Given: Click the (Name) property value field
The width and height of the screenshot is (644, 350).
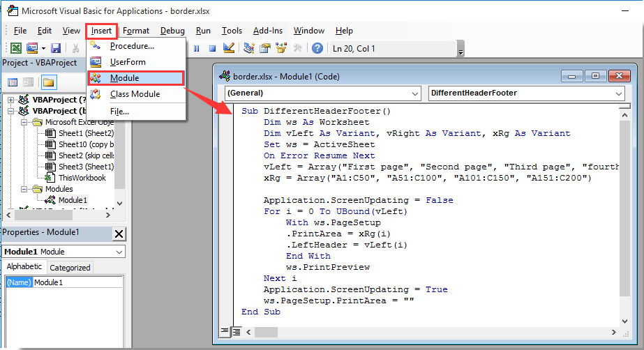Looking at the screenshot, I should point(78,282).
